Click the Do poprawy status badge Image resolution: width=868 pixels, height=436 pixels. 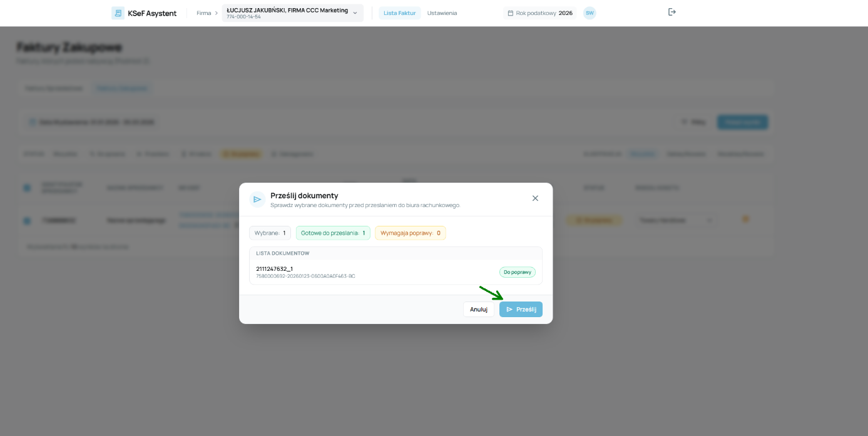(x=518, y=272)
